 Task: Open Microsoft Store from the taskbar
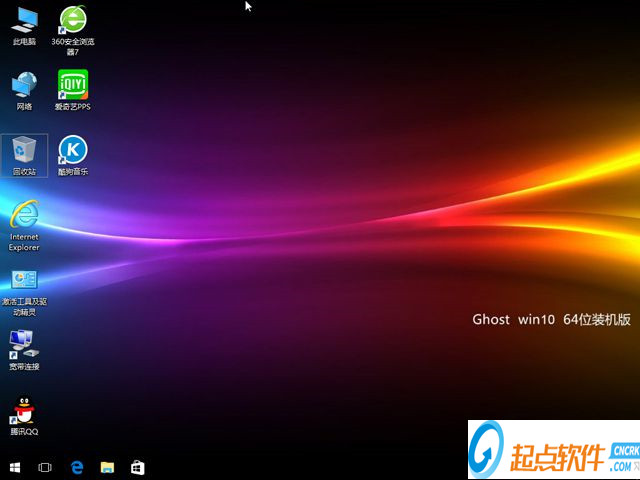138,467
